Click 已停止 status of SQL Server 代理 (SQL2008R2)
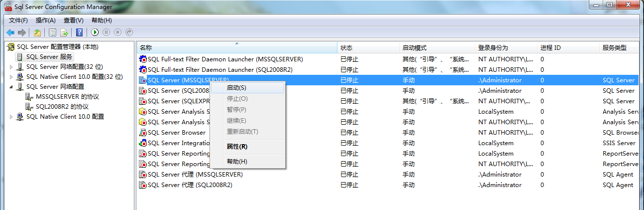644x210 pixels. point(349,185)
